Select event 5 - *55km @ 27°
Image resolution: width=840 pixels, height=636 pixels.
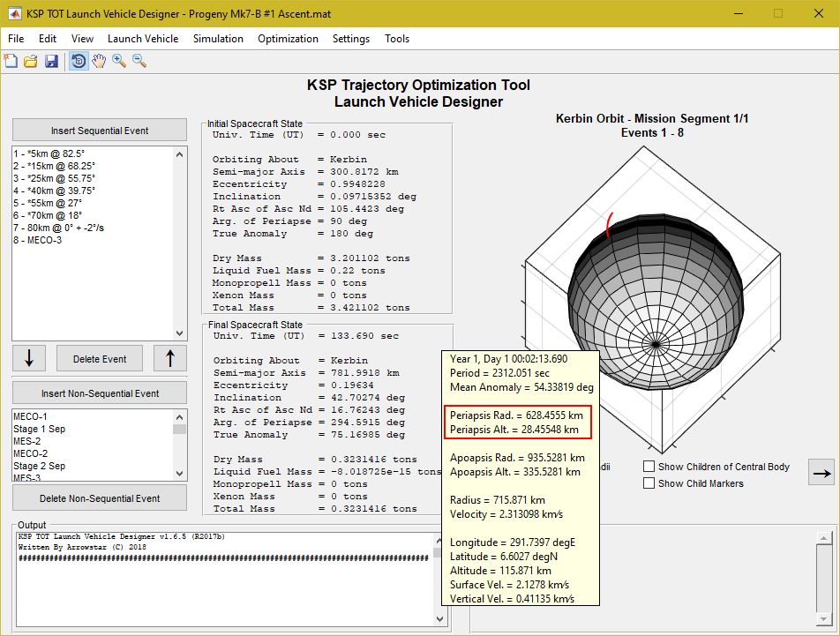click(94, 203)
